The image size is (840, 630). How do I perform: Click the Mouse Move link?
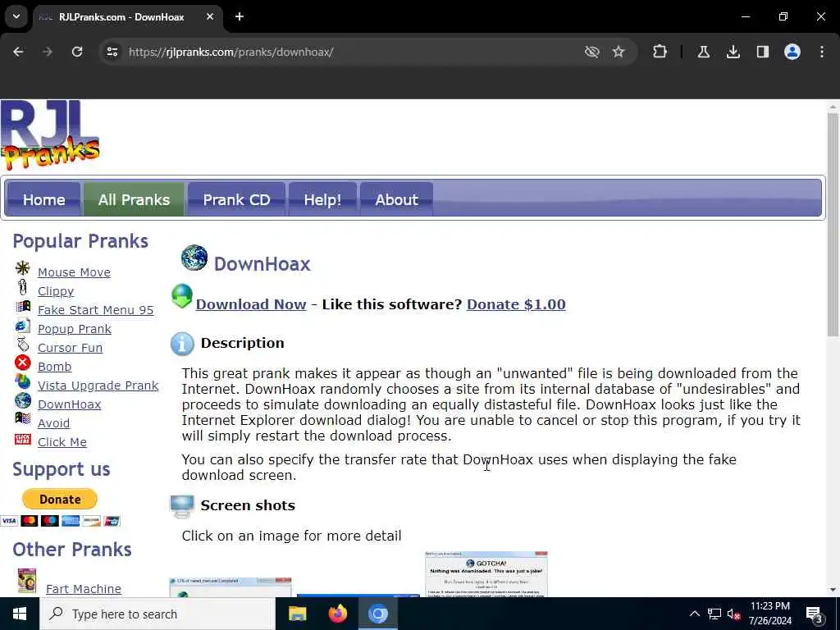click(x=74, y=272)
